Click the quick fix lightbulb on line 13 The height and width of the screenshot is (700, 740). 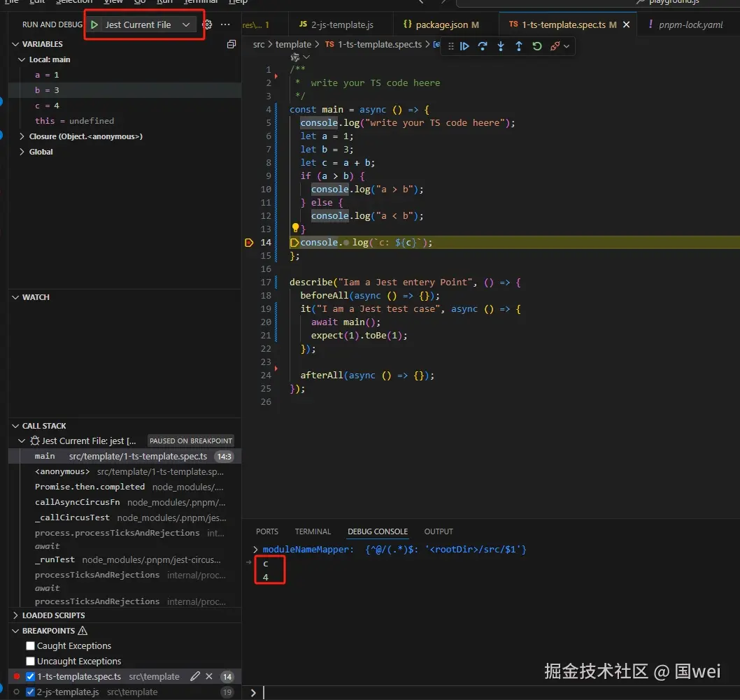pyautogui.click(x=297, y=229)
